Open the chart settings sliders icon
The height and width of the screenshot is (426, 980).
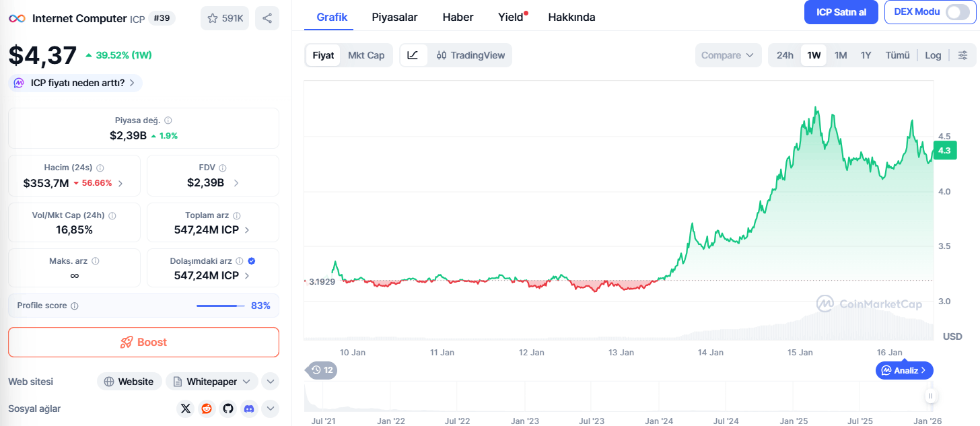(x=963, y=55)
